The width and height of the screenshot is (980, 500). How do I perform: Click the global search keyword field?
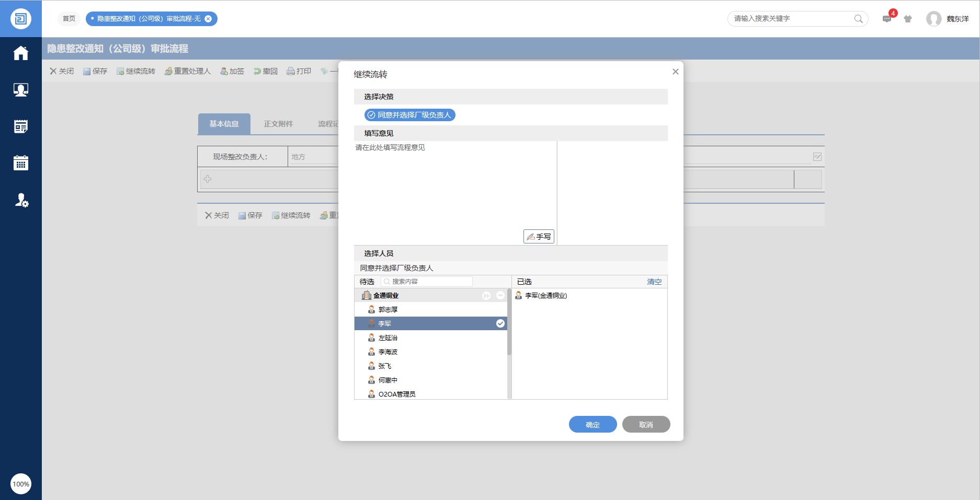(x=792, y=19)
